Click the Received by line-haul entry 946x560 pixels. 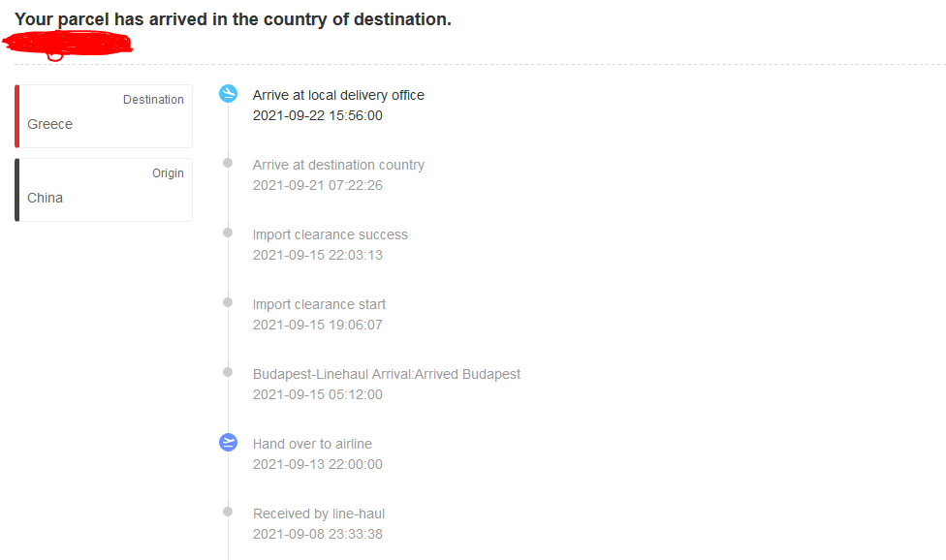pos(319,513)
